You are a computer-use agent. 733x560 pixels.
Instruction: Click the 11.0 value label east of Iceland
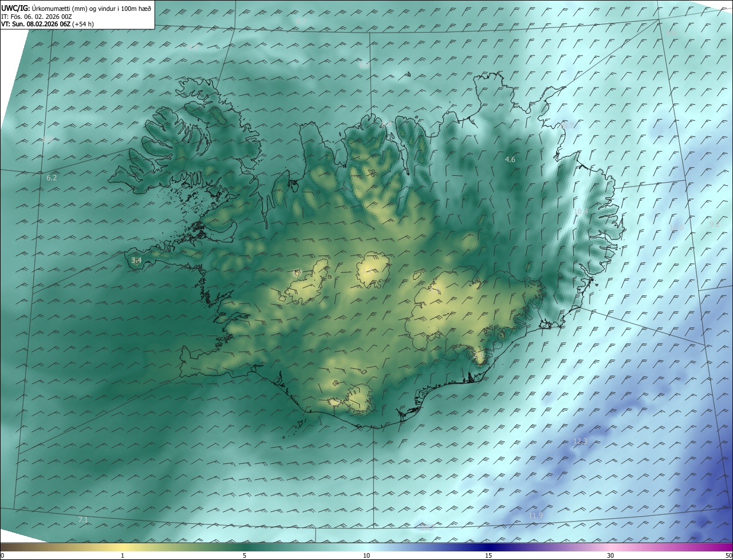(677, 228)
